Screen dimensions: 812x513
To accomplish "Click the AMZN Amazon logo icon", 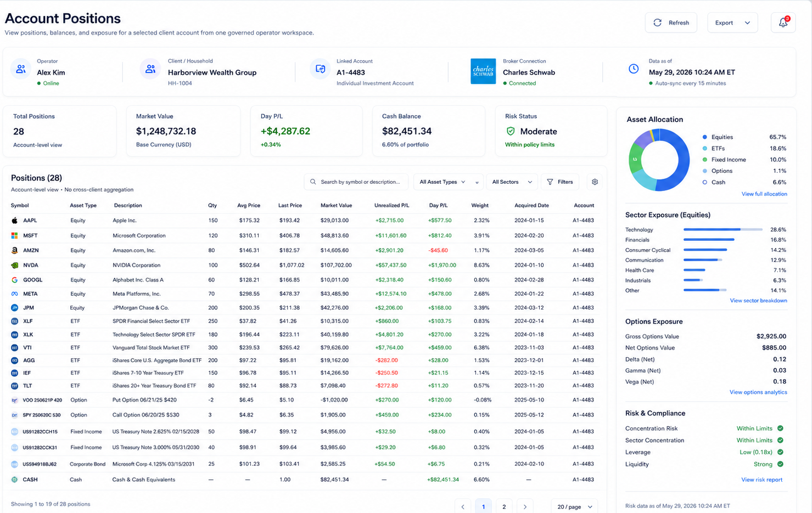I will click(15, 250).
